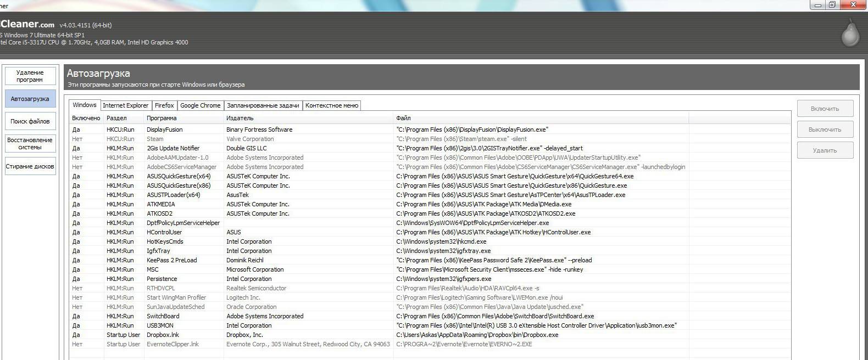The width and height of the screenshot is (868, 360).
Task: Switch to the Firefox tab
Action: tap(164, 105)
